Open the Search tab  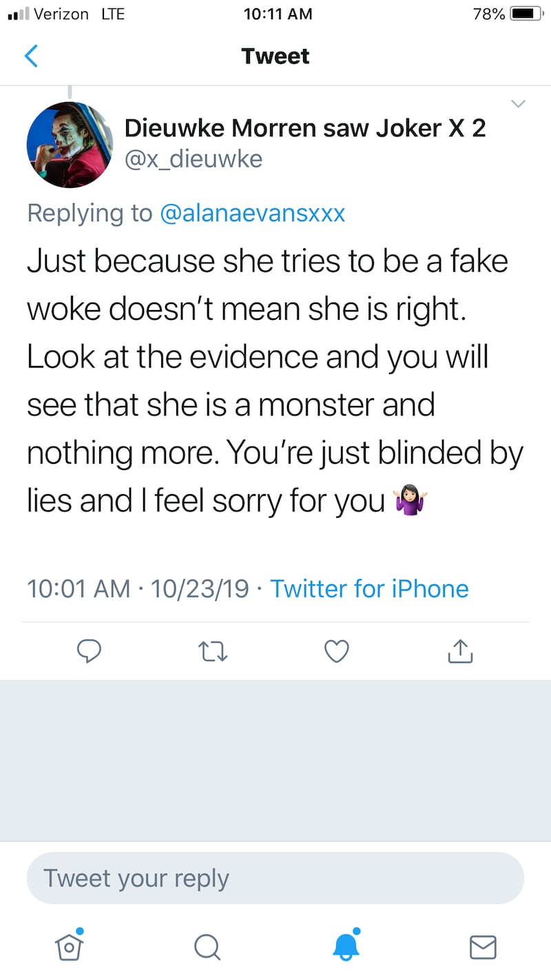[207, 946]
